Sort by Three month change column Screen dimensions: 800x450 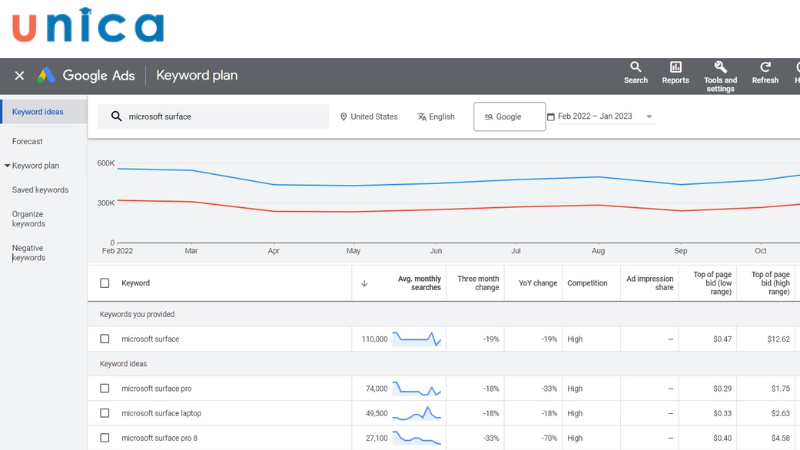point(478,283)
